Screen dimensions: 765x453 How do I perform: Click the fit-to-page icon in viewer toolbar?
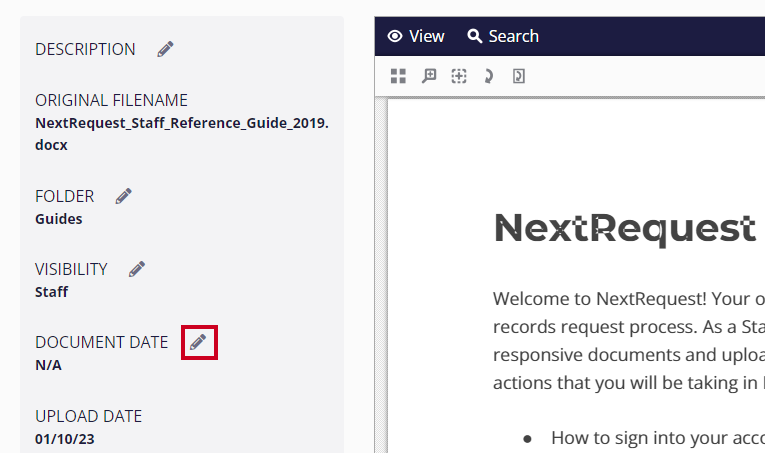coord(519,76)
